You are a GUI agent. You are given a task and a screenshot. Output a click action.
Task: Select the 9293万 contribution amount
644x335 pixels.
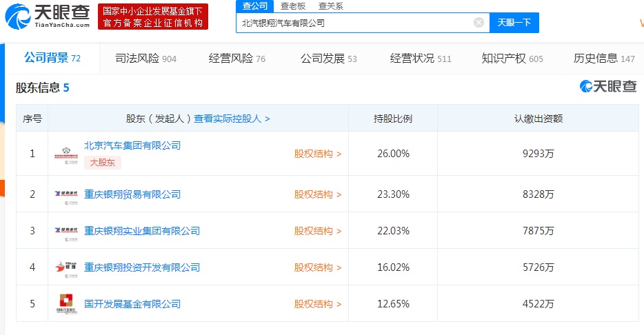(538, 154)
